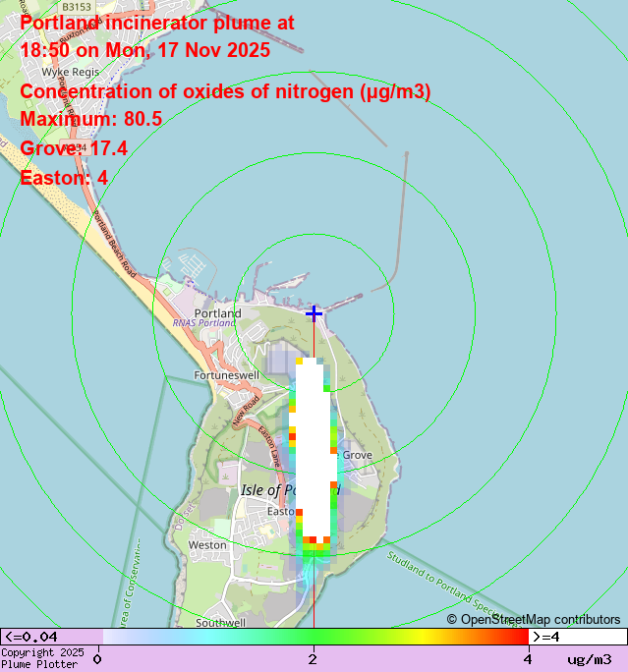Click the '>=4' white legend swatch
This screenshot has width=628, height=672.
coord(578,637)
